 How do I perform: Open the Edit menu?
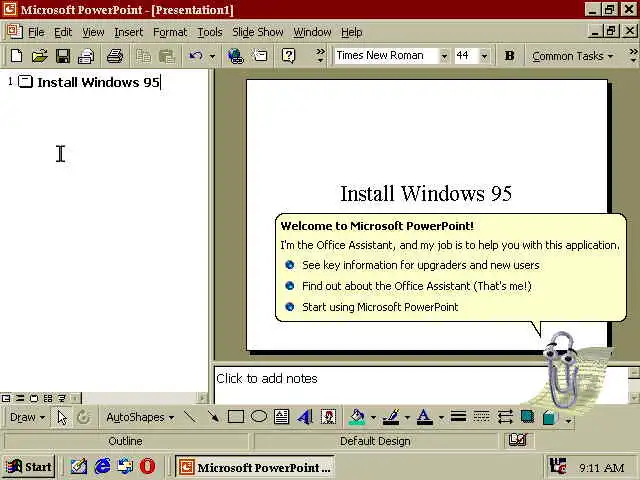[63, 32]
